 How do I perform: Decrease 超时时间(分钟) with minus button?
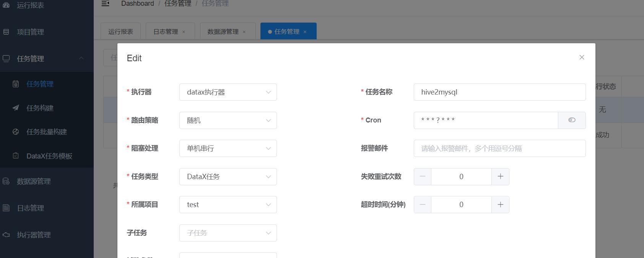coord(423,205)
